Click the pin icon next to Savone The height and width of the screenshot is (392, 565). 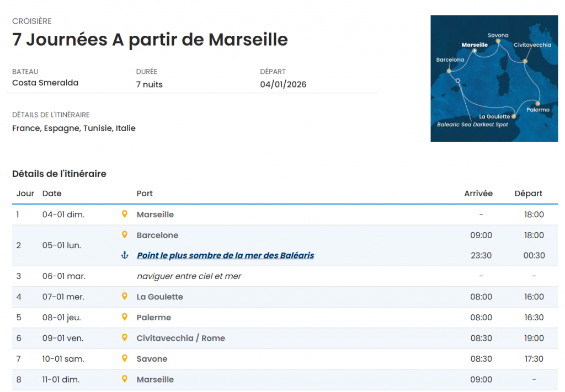click(x=125, y=358)
